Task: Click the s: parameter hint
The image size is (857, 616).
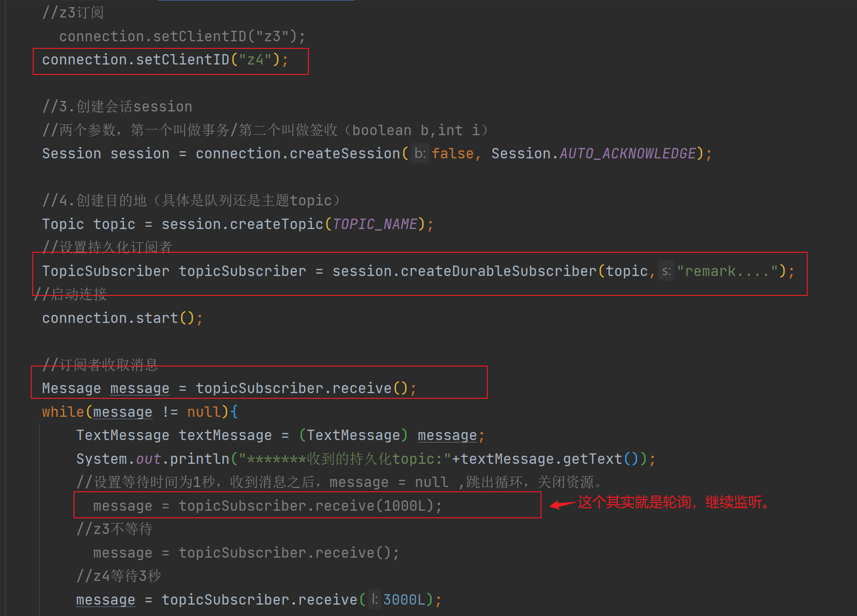Action: point(666,271)
